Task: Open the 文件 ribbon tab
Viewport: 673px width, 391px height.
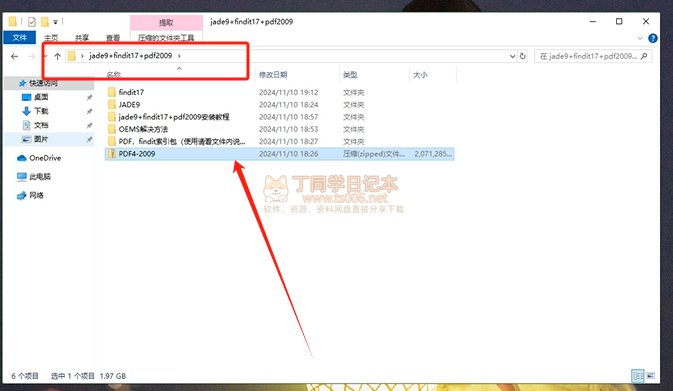Action: [19, 38]
